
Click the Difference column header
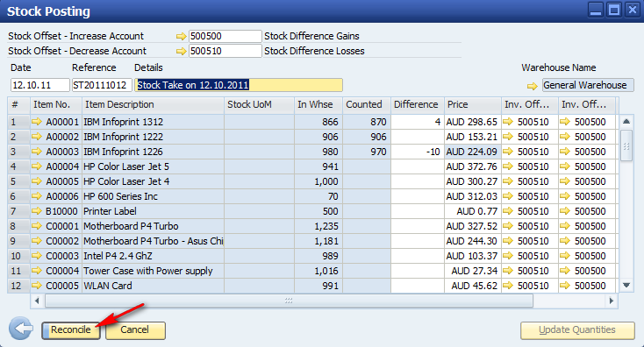pyautogui.click(x=417, y=104)
